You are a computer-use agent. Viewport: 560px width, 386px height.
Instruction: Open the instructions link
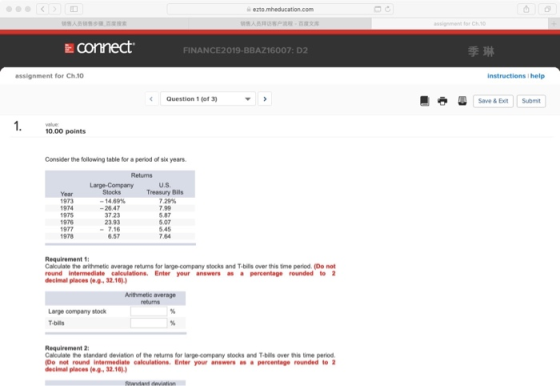506,76
